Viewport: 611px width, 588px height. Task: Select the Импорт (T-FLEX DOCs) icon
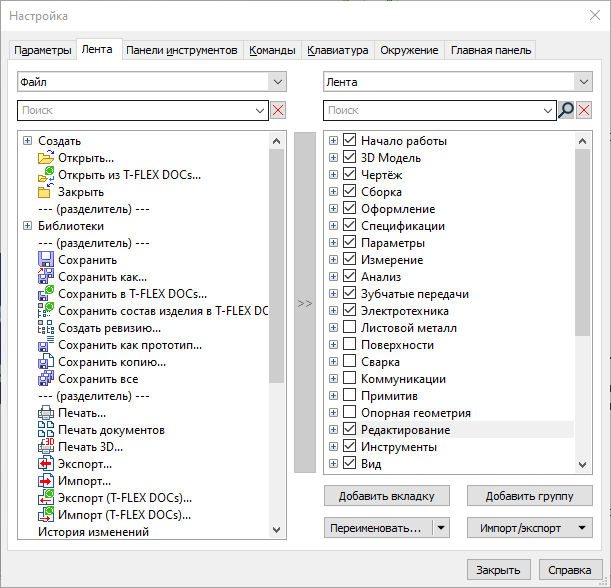coord(46,515)
